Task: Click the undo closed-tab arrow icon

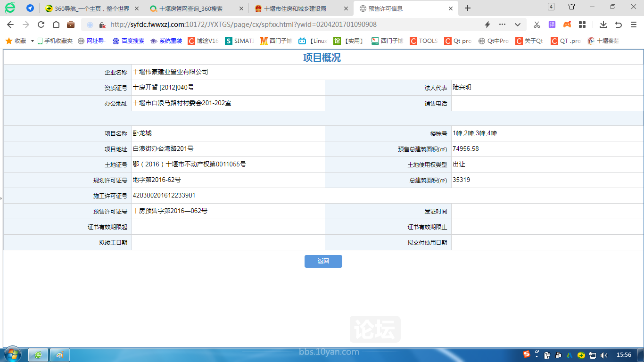Action: pyautogui.click(x=619, y=25)
